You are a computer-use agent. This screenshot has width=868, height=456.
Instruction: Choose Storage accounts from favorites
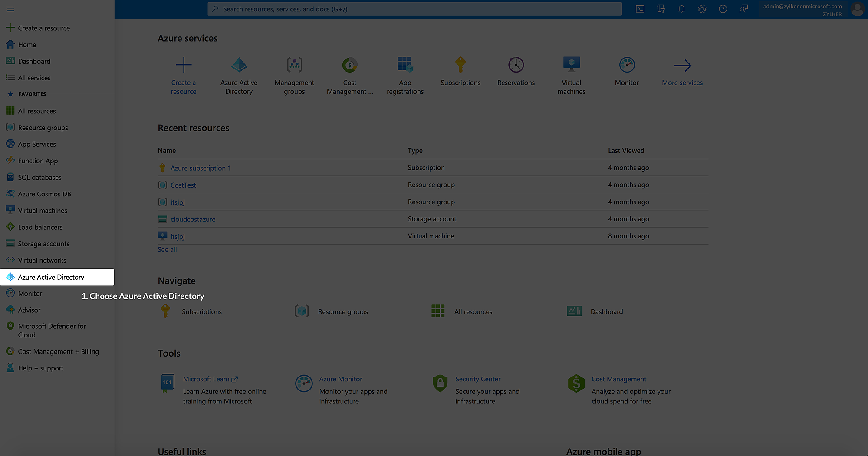tap(43, 244)
